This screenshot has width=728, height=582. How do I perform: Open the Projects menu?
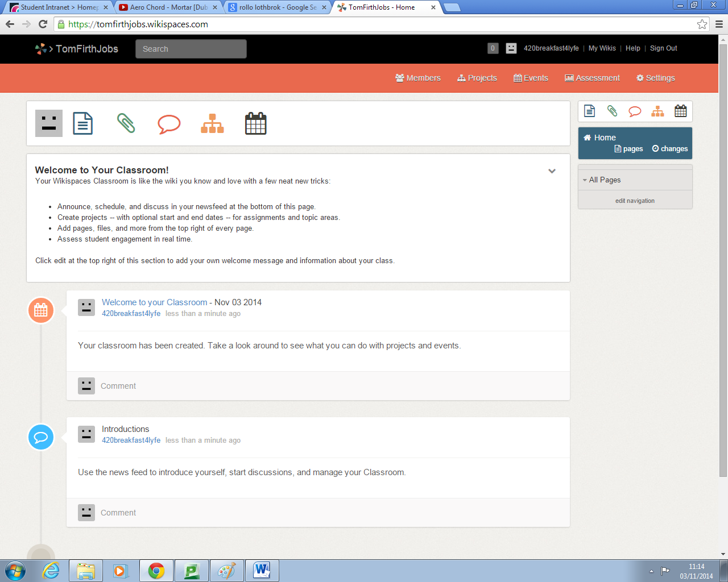pyautogui.click(x=477, y=78)
